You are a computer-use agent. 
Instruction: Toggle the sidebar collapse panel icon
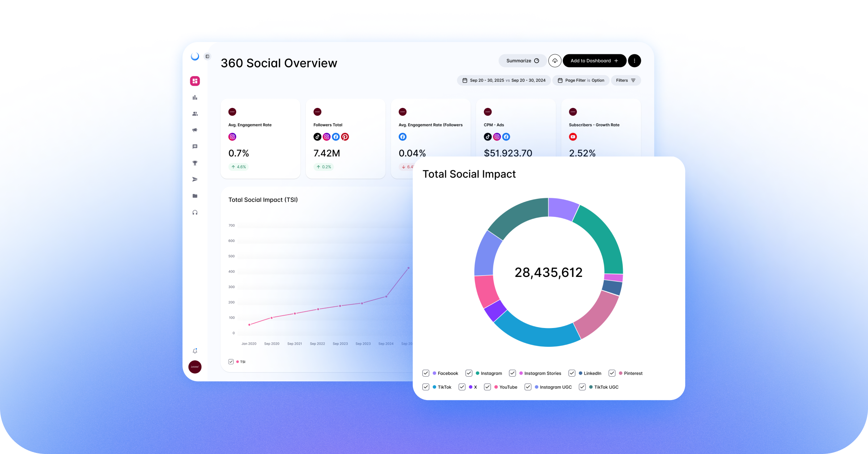(x=207, y=56)
